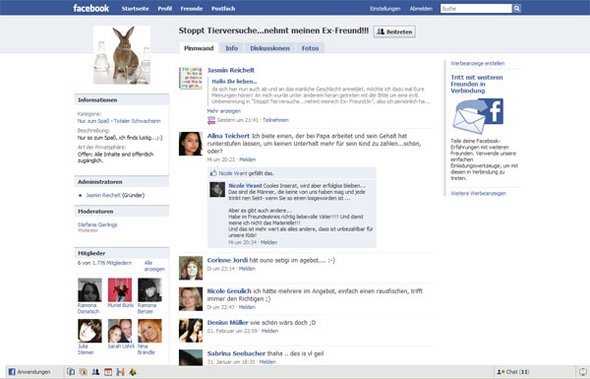Open the Anwendungen menu in bottom bar

(29, 372)
